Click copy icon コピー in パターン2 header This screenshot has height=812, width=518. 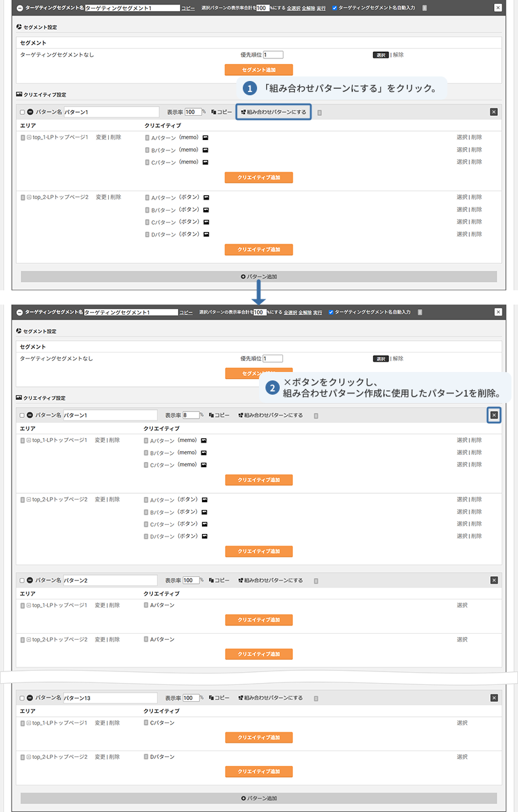pyautogui.click(x=220, y=581)
